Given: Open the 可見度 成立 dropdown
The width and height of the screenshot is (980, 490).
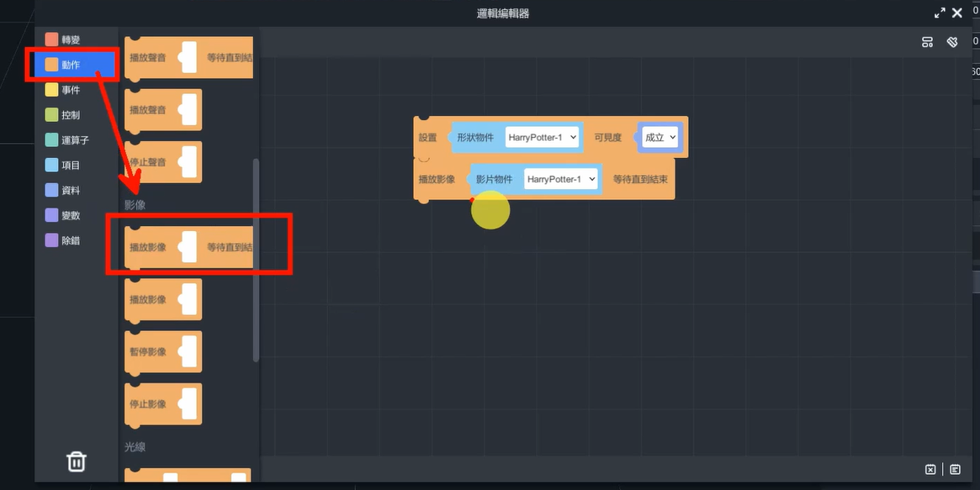Looking at the screenshot, I should pos(660,137).
